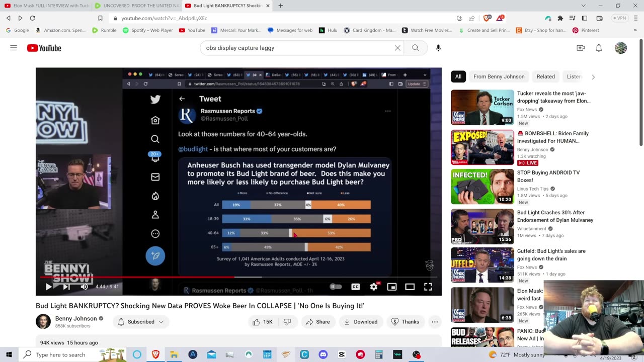Open Benny Johnson channel link

point(75,318)
